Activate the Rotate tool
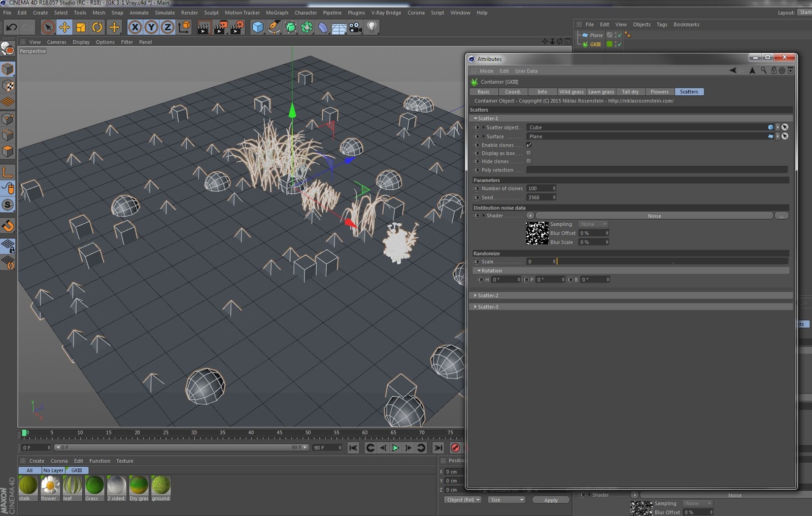 pyautogui.click(x=97, y=27)
